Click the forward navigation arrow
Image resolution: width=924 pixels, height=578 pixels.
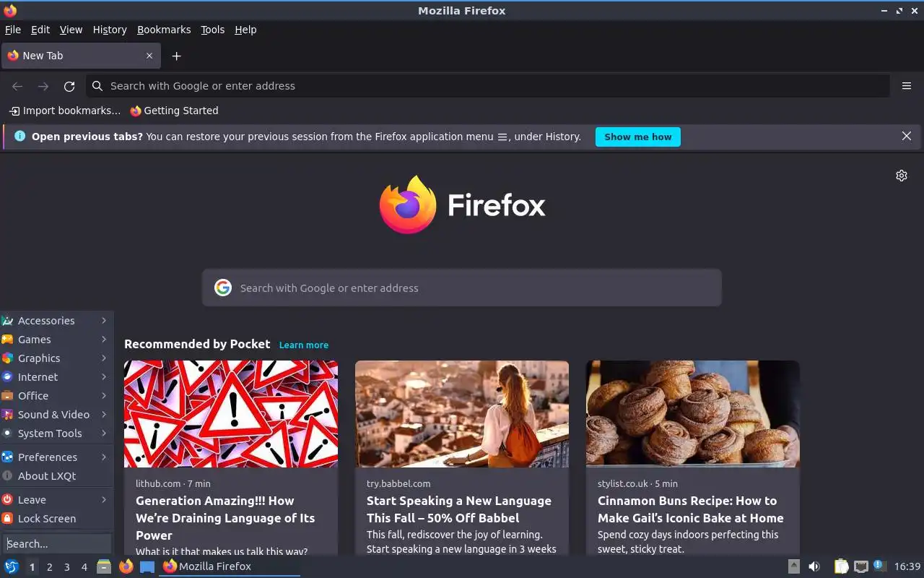point(43,86)
